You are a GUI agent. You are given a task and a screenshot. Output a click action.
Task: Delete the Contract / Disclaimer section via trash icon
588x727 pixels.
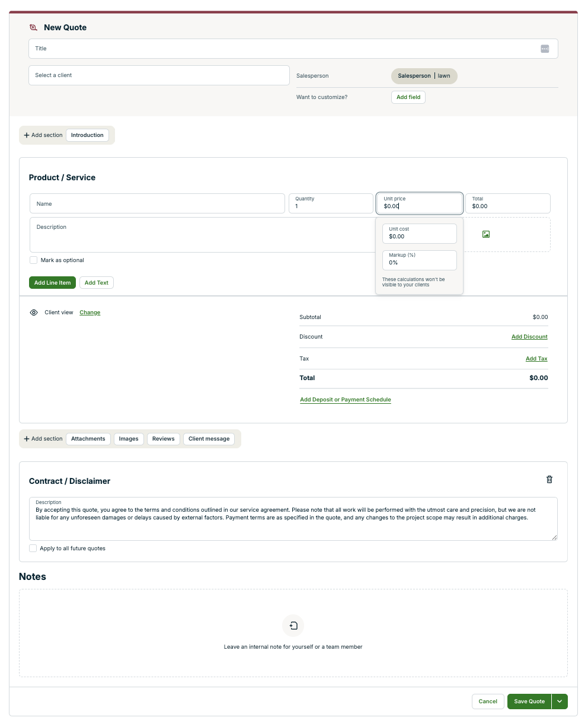(x=549, y=479)
